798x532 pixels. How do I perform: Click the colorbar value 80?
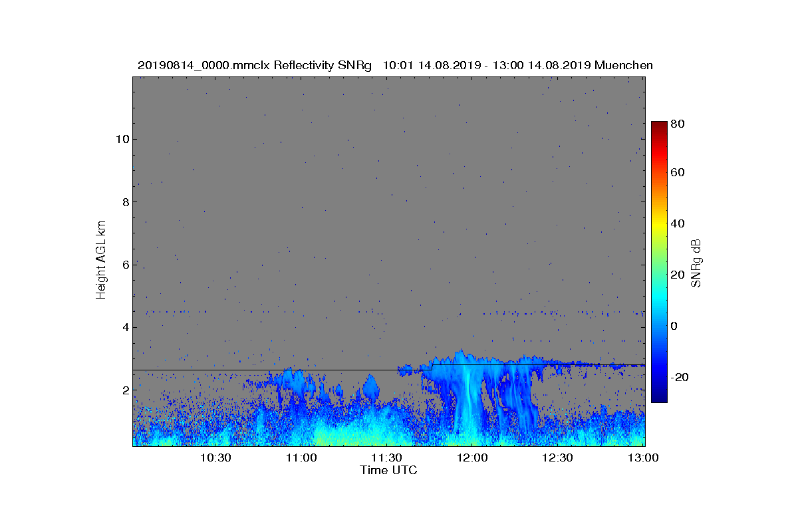(x=678, y=124)
